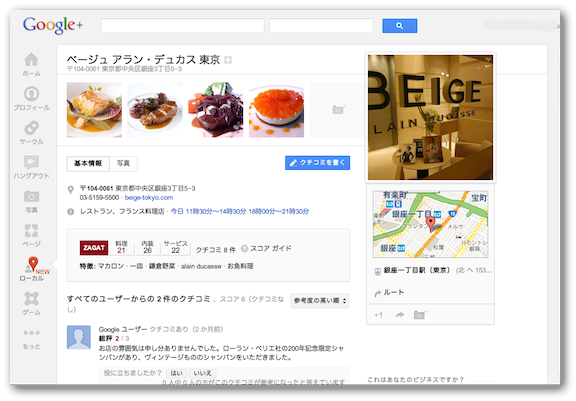Select the 写真 tab next to 基本情報
Viewport: 576px width, 401px height.
(123, 163)
